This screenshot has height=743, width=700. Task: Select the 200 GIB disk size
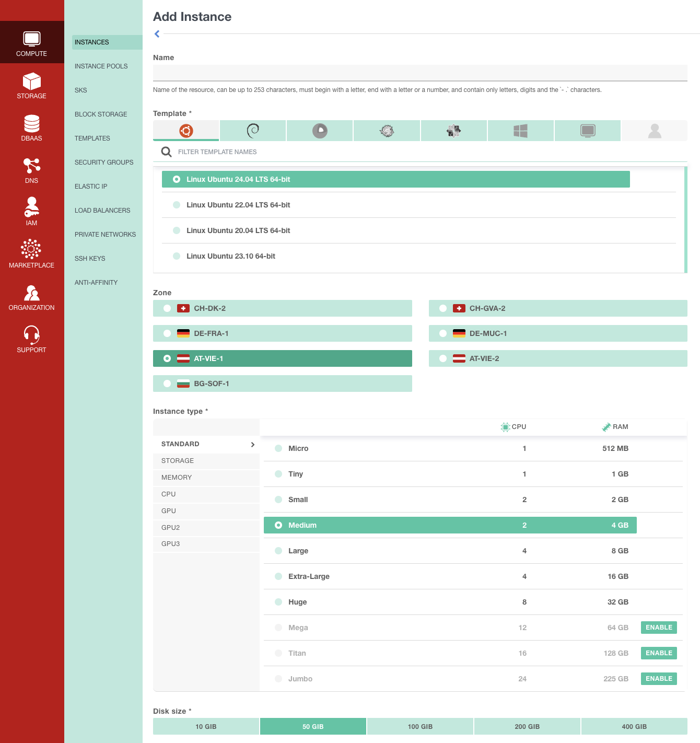click(x=527, y=726)
